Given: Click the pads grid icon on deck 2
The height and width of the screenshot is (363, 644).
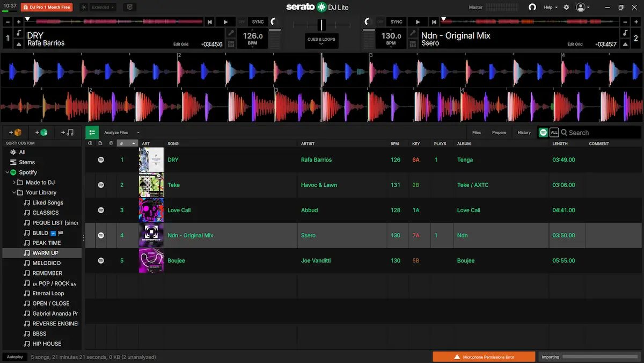Looking at the screenshot, I should pyautogui.click(x=413, y=45).
